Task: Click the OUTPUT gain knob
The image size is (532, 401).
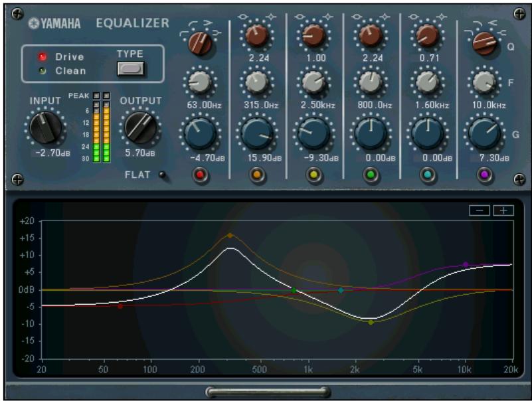Action: tap(140, 127)
